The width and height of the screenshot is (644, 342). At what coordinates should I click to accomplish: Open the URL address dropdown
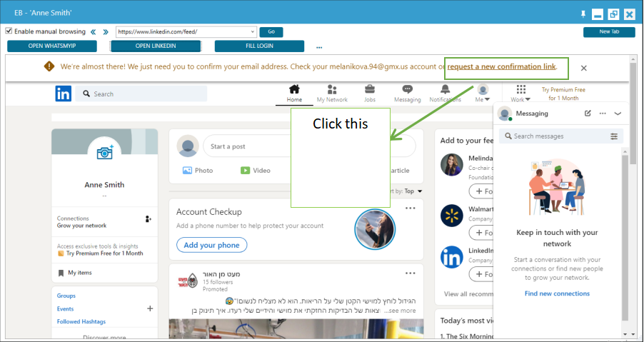click(253, 31)
